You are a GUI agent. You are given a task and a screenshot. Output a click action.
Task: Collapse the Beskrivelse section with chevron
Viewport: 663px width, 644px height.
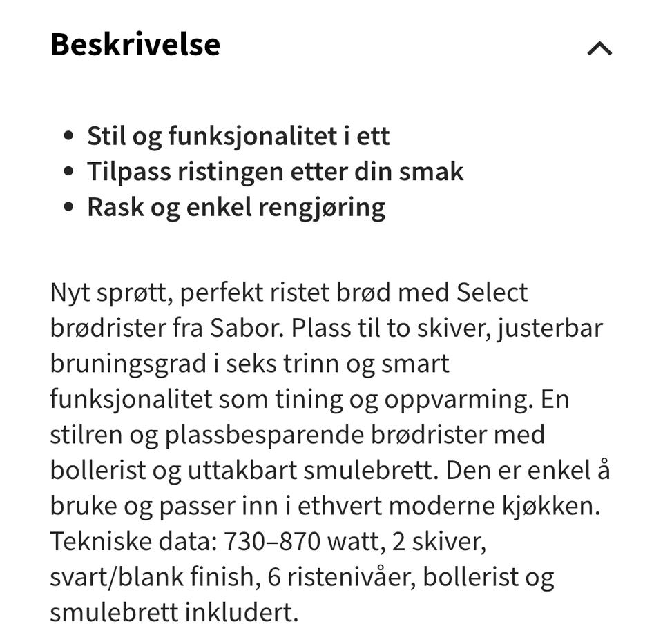click(599, 48)
